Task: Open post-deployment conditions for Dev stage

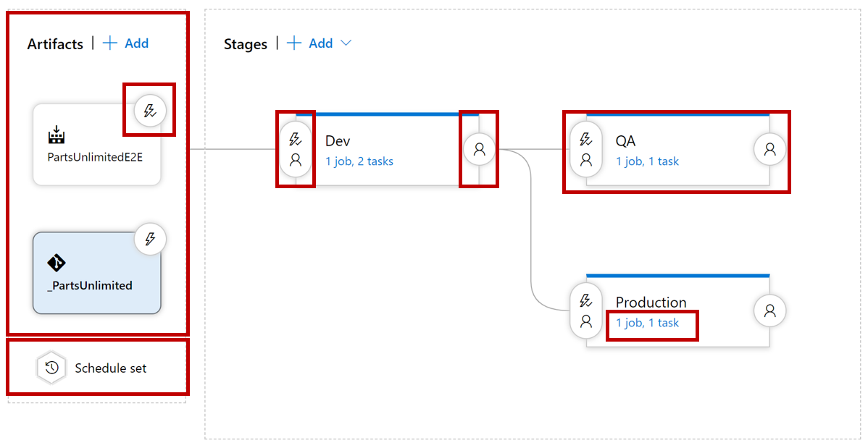Action: tap(480, 149)
